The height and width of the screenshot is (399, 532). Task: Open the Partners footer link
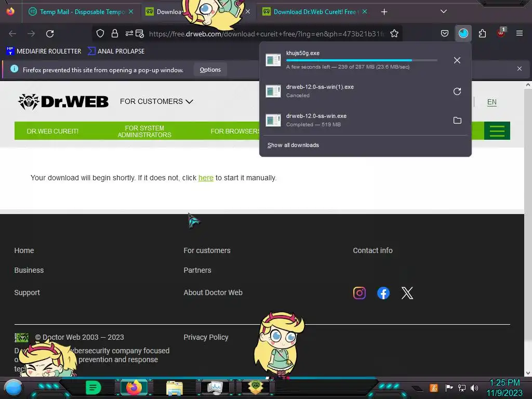pos(197,270)
